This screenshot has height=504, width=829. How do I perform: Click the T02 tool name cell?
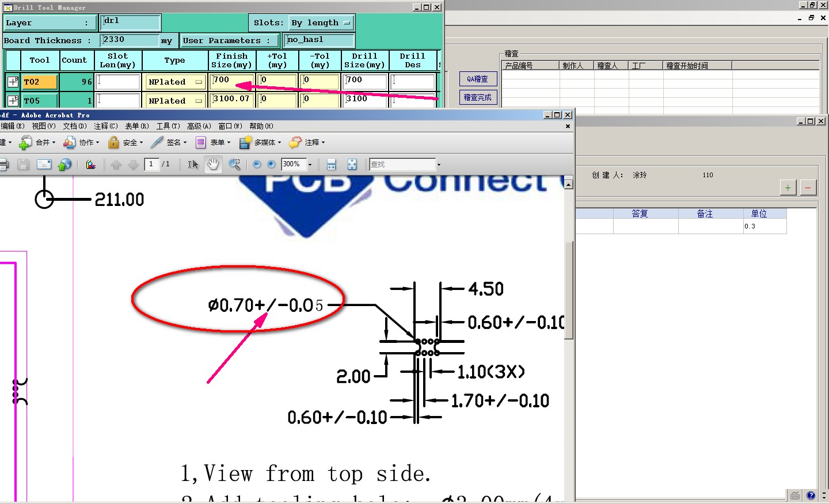[x=40, y=82]
